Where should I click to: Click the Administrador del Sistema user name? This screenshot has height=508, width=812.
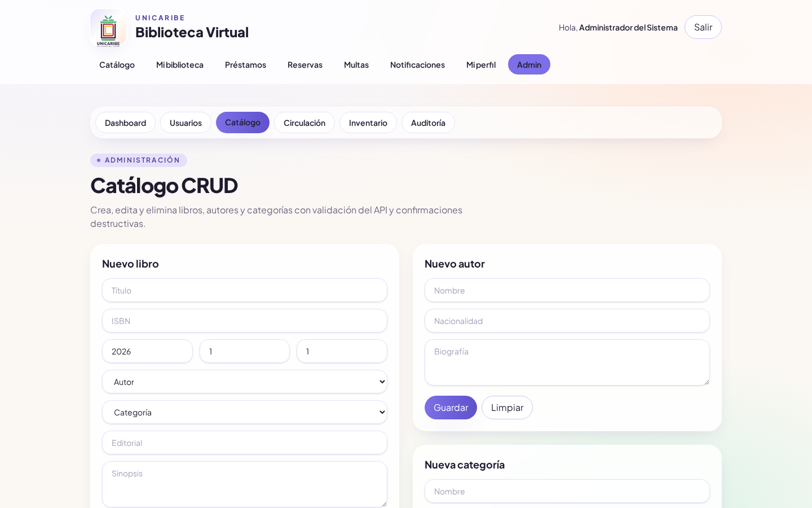(628, 28)
